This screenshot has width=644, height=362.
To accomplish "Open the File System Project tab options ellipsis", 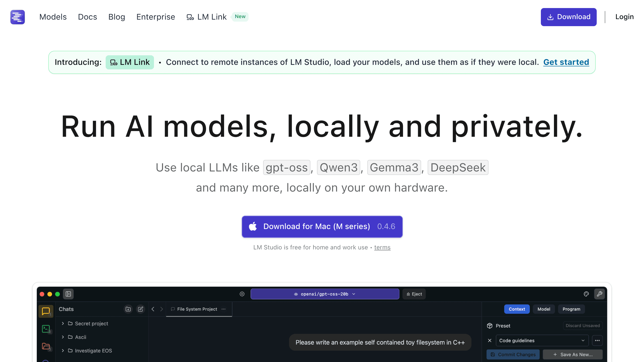I will tap(224, 309).
